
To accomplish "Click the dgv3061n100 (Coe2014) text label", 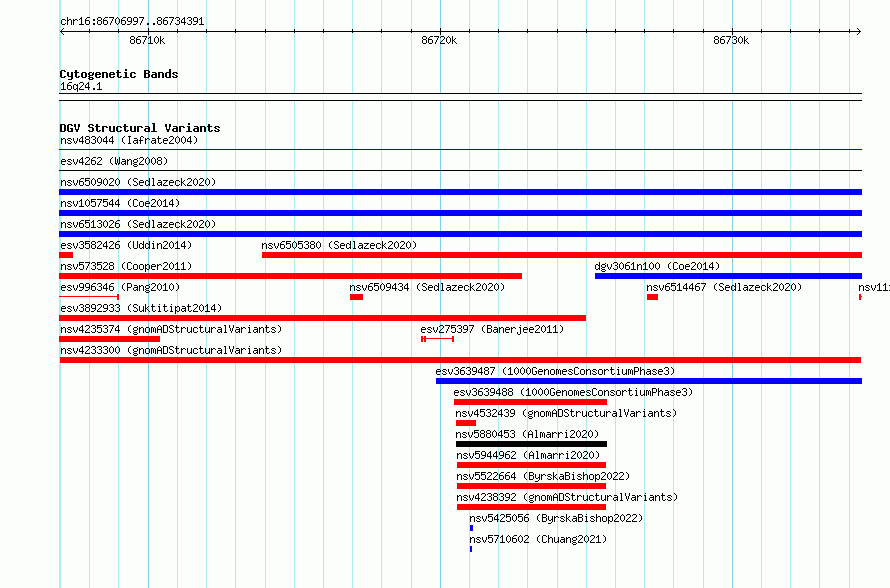I will 657,266.
